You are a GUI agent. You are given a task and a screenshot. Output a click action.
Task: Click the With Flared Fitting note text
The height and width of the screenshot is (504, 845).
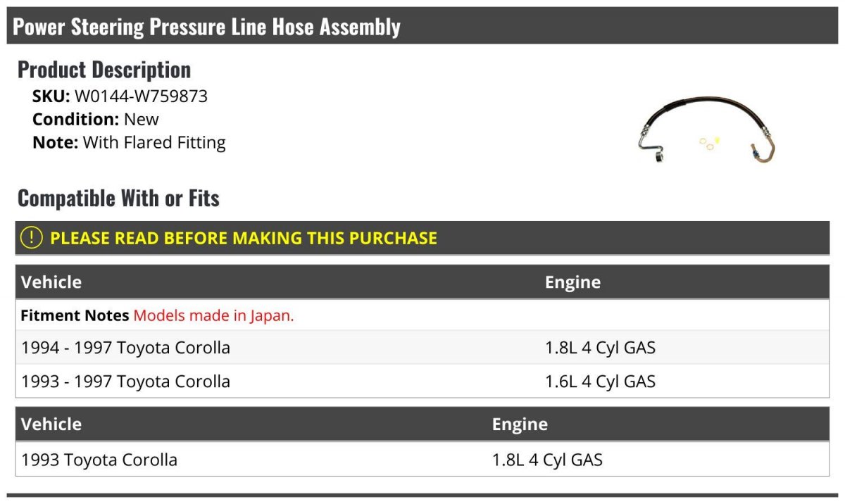[x=154, y=143]
